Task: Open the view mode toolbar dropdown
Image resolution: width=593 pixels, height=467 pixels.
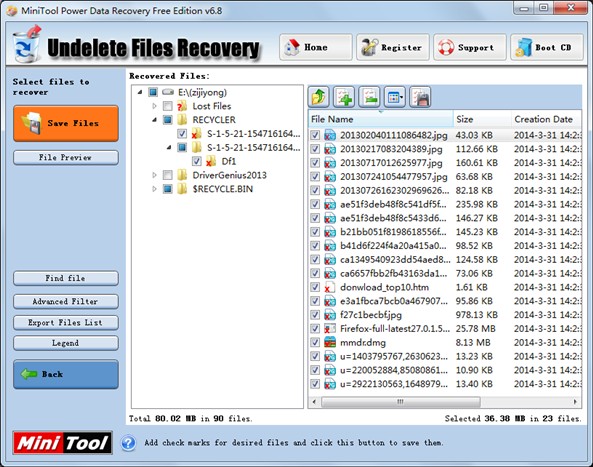Action: pos(395,97)
